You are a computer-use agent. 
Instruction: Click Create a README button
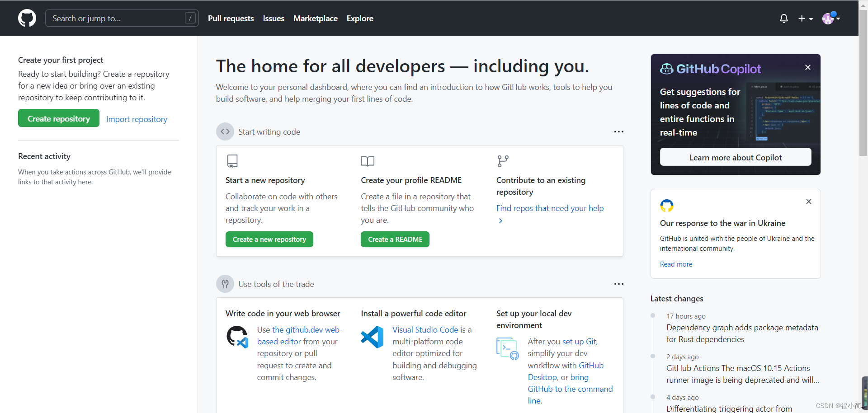(395, 239)
